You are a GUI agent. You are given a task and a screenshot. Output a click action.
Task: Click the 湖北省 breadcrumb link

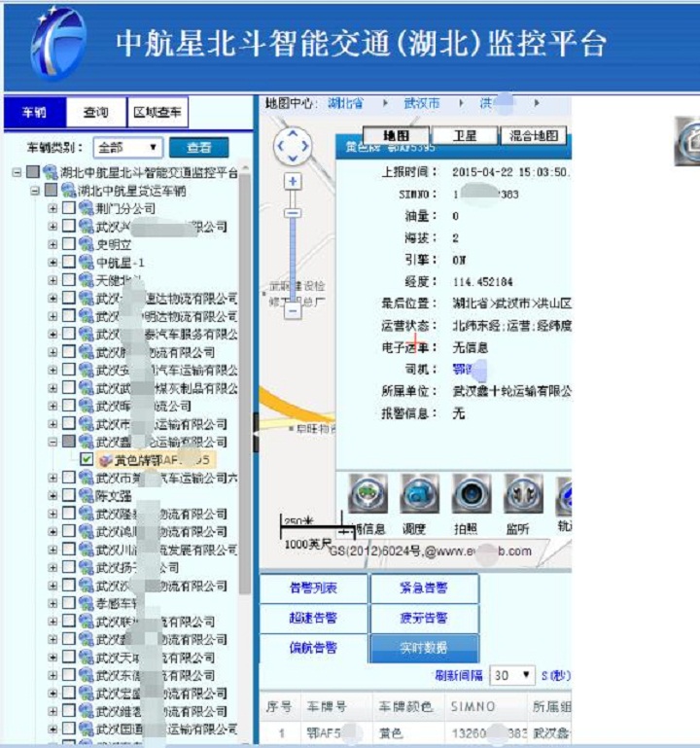(346, 102)
